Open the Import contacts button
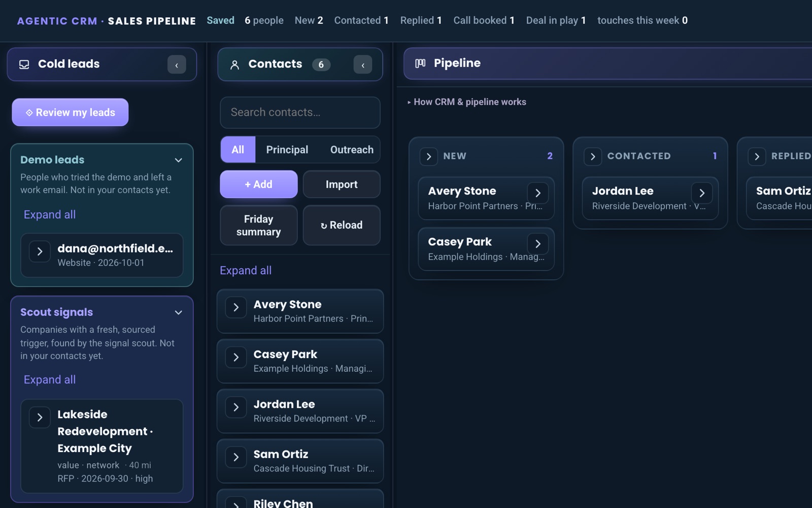The width and height of the screenshot is (812, 508). (342, 184)
